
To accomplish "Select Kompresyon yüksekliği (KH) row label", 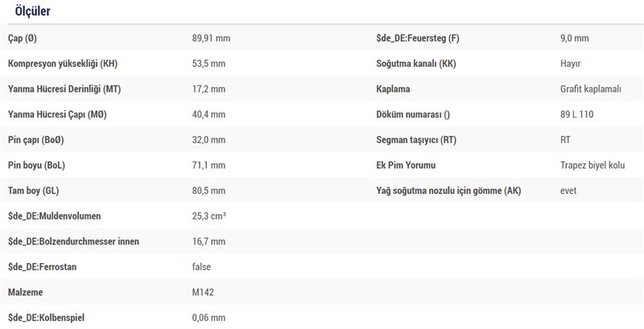I will (x=63, y=64).
